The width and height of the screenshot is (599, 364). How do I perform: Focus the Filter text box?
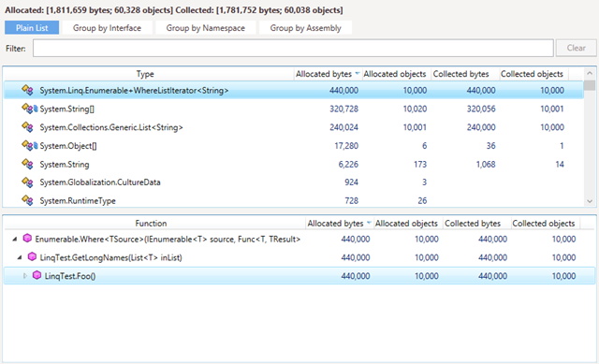[293, 48]
